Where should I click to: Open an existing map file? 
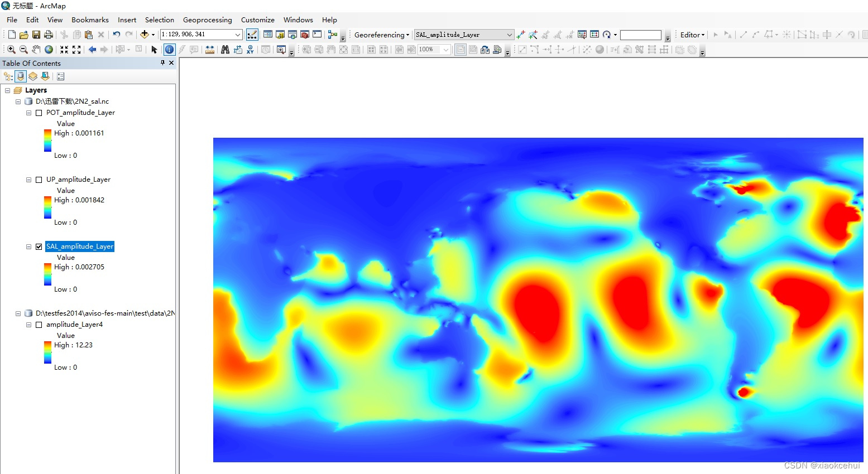23,35
